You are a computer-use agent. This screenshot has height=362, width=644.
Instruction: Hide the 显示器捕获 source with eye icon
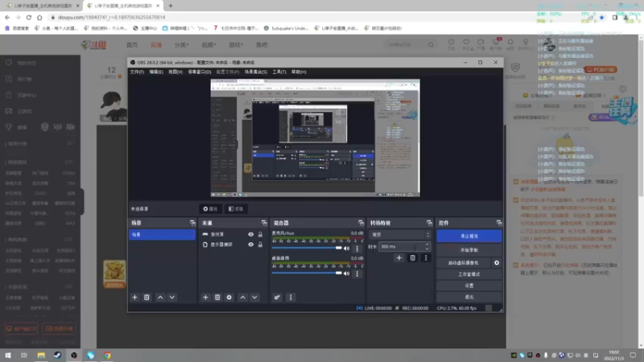click(250, 245)
